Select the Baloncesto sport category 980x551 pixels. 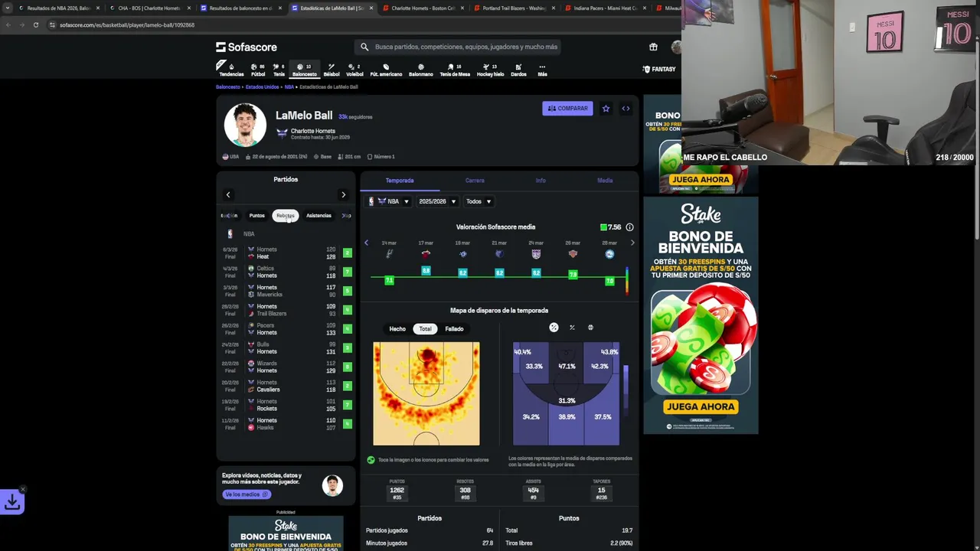[x=304, y=70]
